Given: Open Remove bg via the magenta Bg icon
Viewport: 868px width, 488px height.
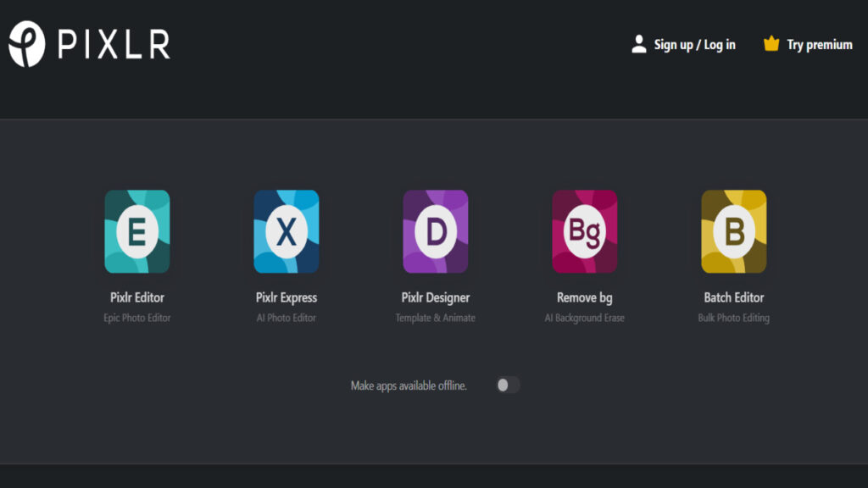Looking at the screenshot, I should (x=585, y=231).
